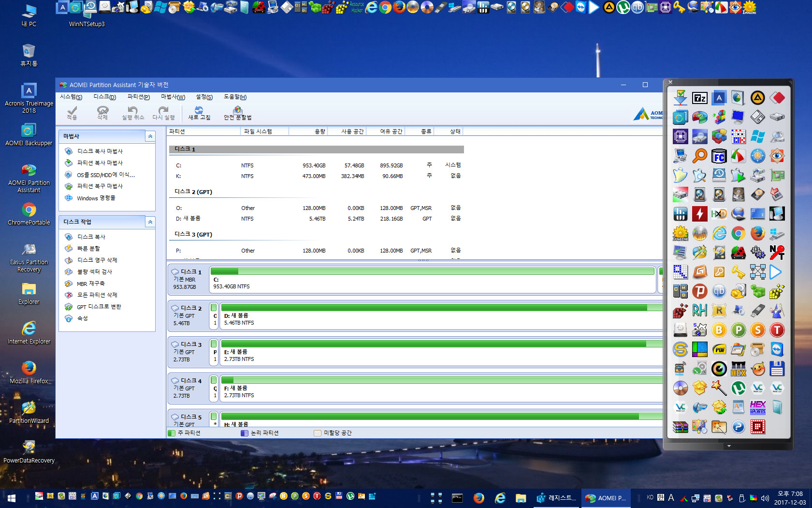Select the K: partition row
This screenshot has height=508, width=812.
(x=316, y=176)
